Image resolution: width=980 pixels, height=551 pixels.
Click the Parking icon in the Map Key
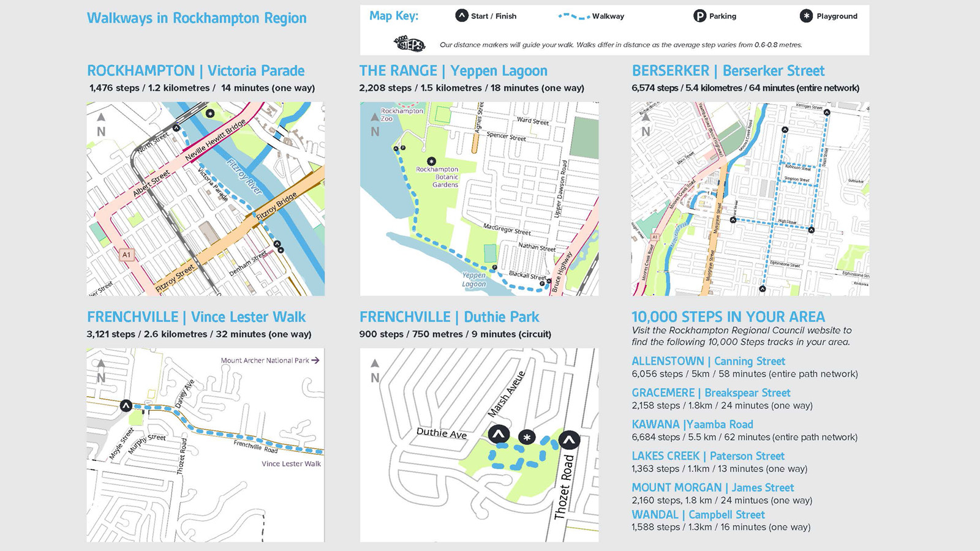pos(699,16)
